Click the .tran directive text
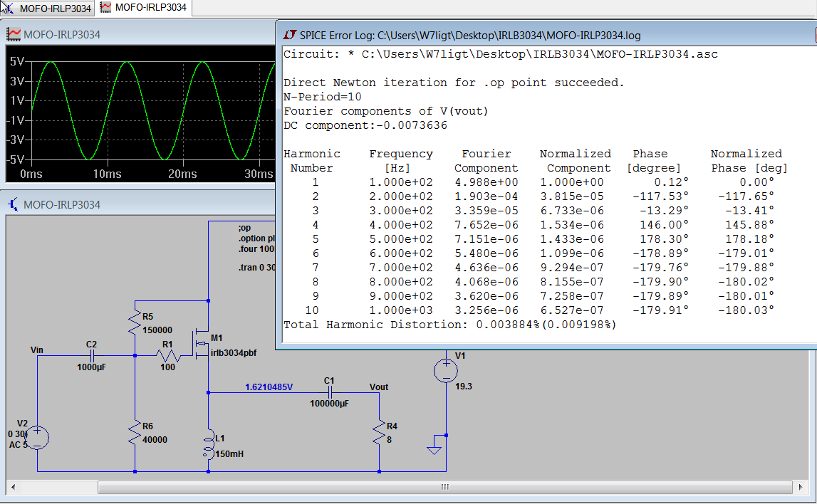The width and height of the screenshot is (817, 504). click(256, 267)
